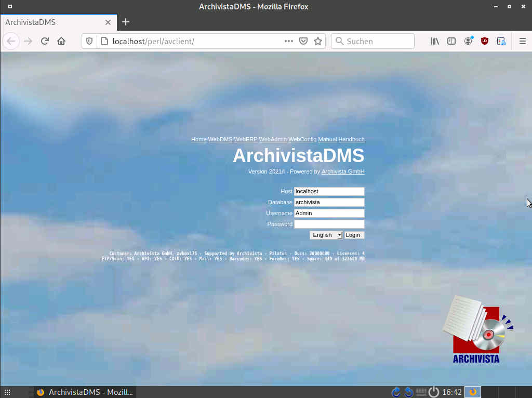Click the 'FTP/Scan: YES' status line
Viewport: 532px width, 398px height.
point(233,259)
